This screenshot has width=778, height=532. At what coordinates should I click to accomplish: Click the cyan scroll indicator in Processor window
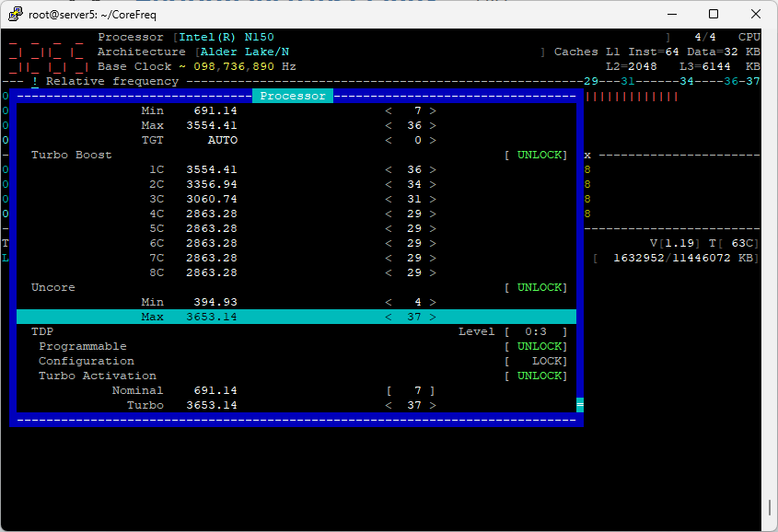click(x=580, y=405)
